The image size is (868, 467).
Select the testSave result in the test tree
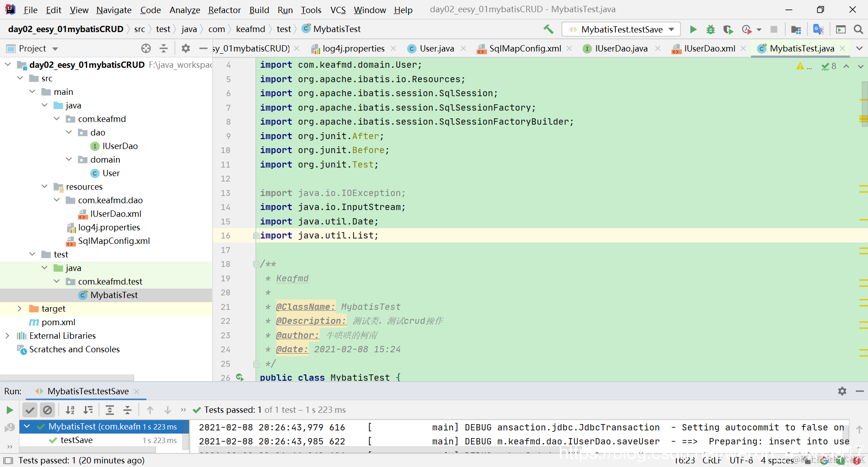point(76,440)
